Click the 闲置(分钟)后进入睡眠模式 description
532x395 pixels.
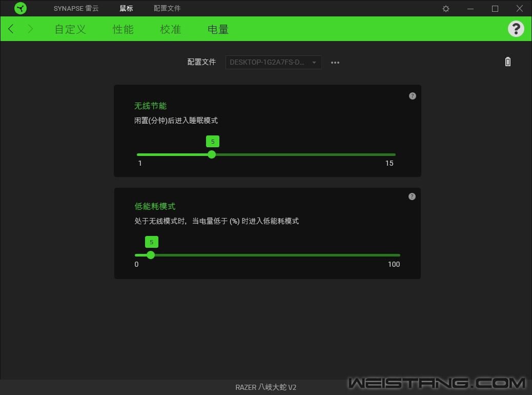pos(176,121)
